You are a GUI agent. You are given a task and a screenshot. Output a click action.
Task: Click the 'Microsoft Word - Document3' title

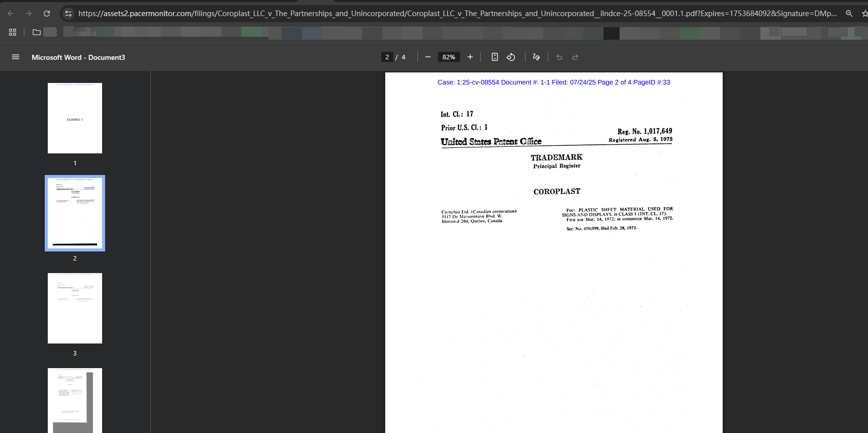click(78, 57)
